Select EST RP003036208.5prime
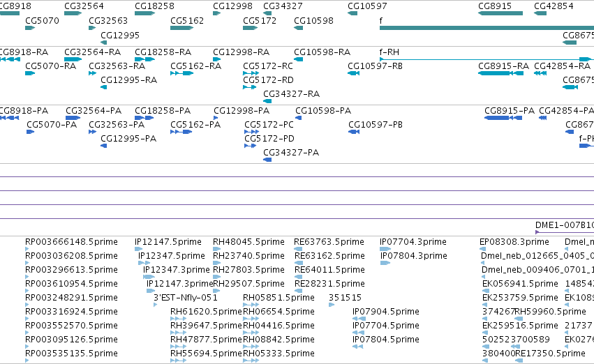Image resolution: width=594 pixels, height=364 pixels. point(72,256)
